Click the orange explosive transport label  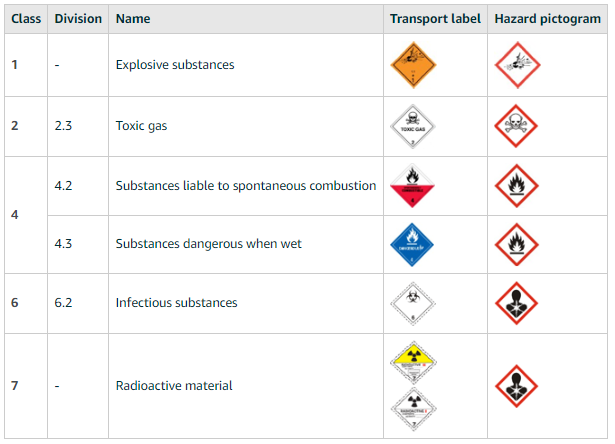414,65
